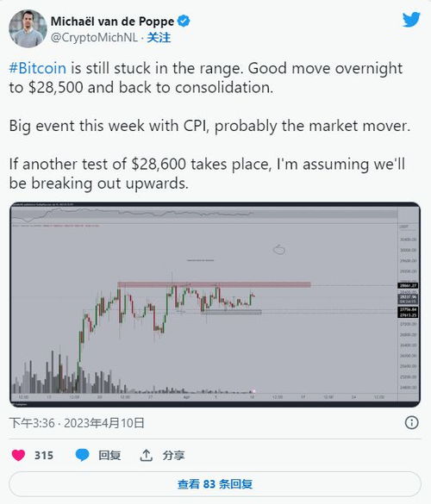This screenshot has height=504, width=431.
Task: Click the 315 likes count
Action: (x=44, y=456)
